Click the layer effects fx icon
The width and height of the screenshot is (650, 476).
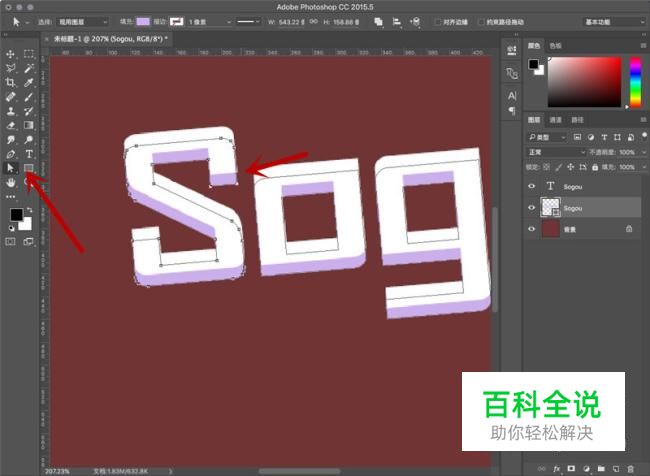[x=556, y=467]
